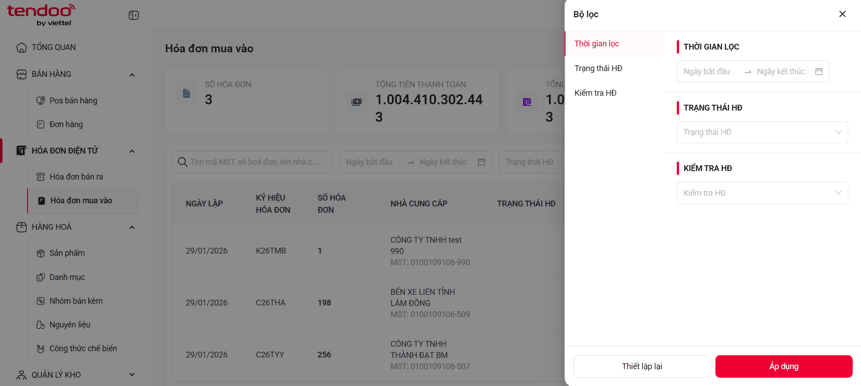861x386 pixels.
Task: Click tax code MST: 0100109106-509
Action: coord(430,315)
